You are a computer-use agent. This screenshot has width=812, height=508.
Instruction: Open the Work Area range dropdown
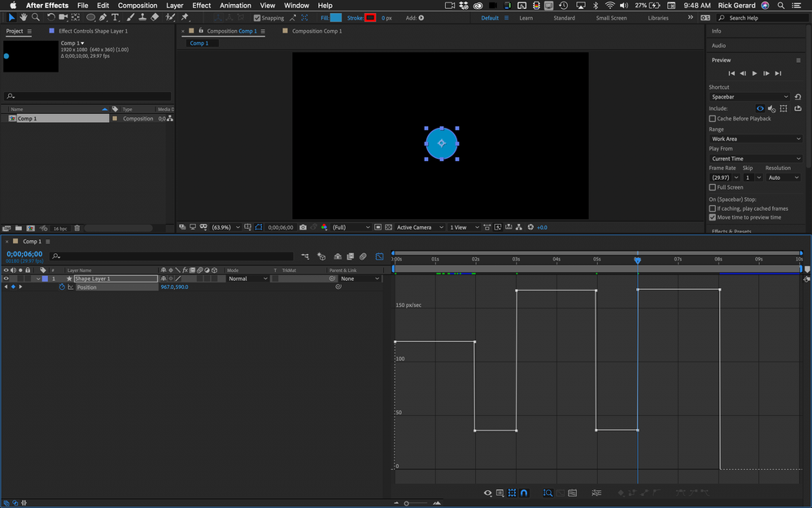coord(756,139)
